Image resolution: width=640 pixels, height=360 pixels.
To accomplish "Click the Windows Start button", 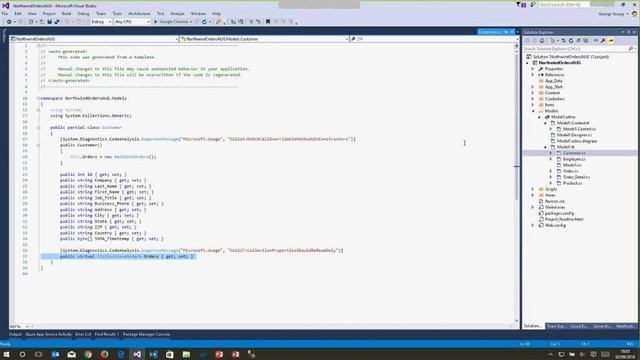I will 6,354.
